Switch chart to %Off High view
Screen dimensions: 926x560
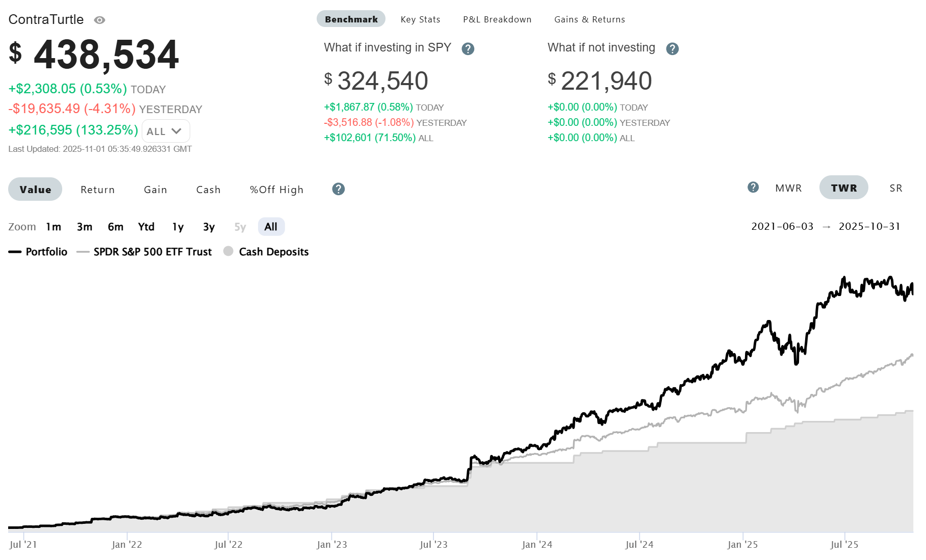pyautogui.click(x=276, y=190)
